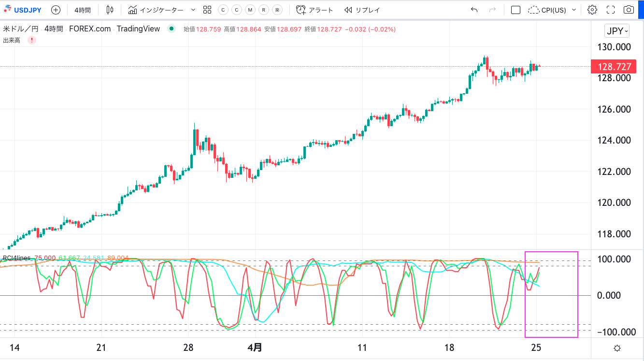Open the JPY currency unit dropdown
644x361 pixels.
coord(616,30)
